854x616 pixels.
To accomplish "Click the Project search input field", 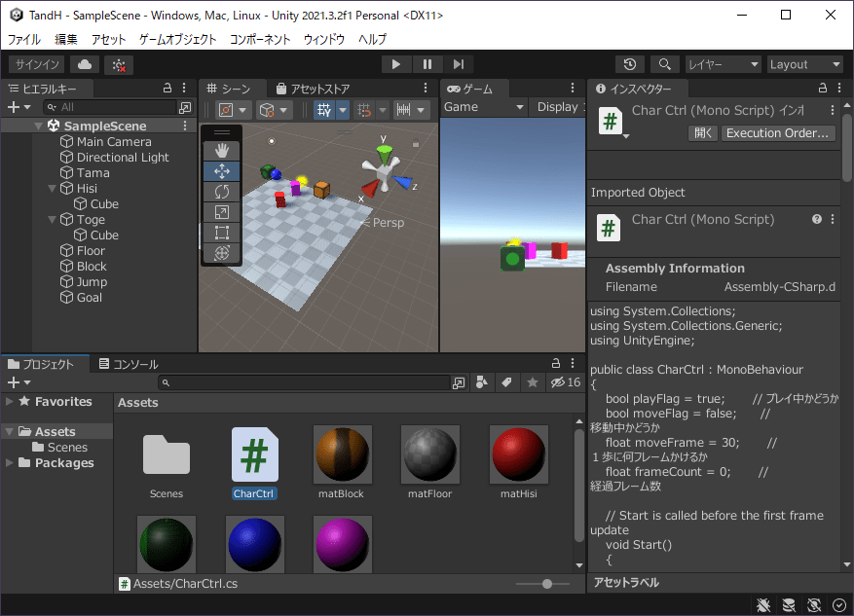I will click(305, 383).
